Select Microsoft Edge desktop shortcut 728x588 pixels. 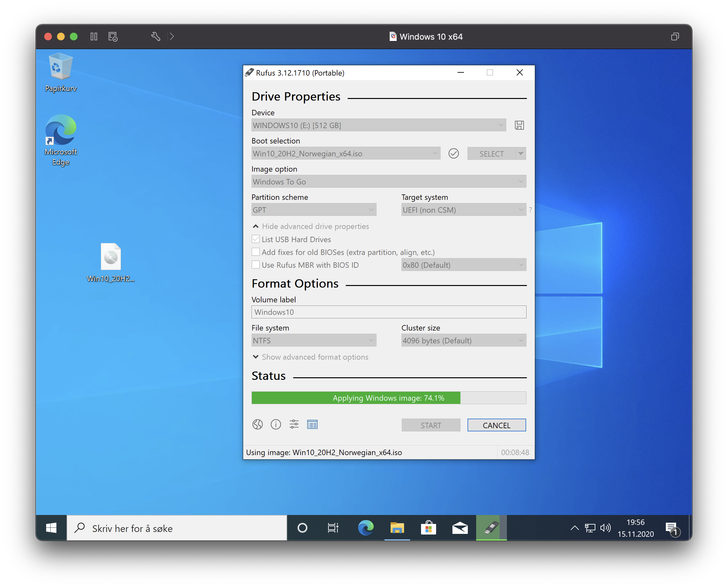point(61,140)
